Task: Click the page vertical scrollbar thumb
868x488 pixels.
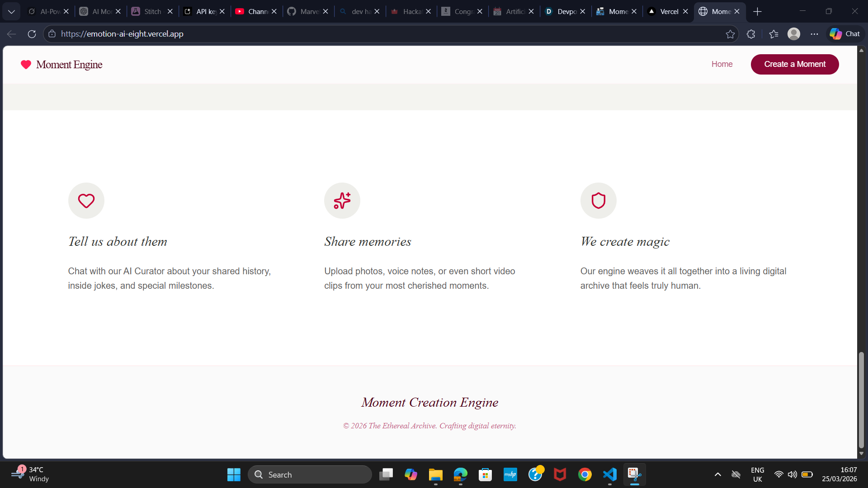Action: click(x=861, y=400)
